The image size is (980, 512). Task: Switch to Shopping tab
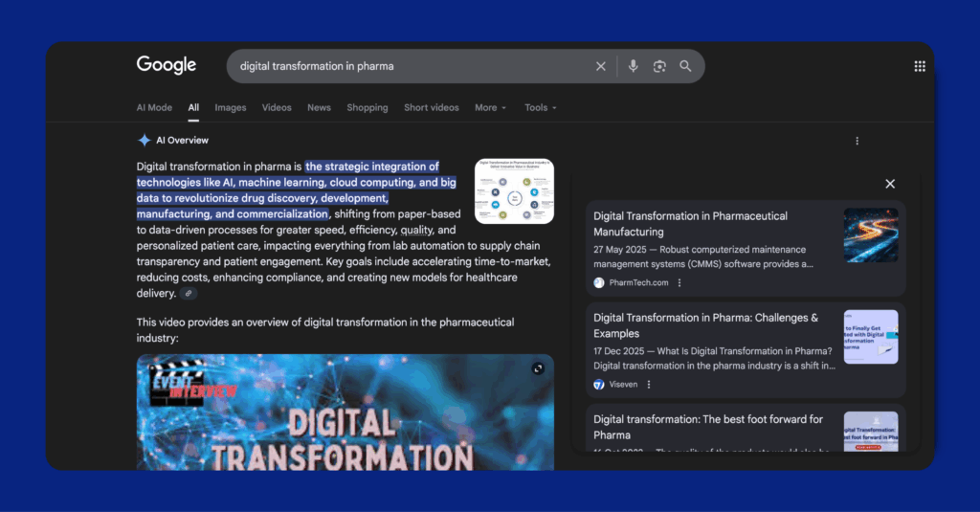tap(367, 107)
